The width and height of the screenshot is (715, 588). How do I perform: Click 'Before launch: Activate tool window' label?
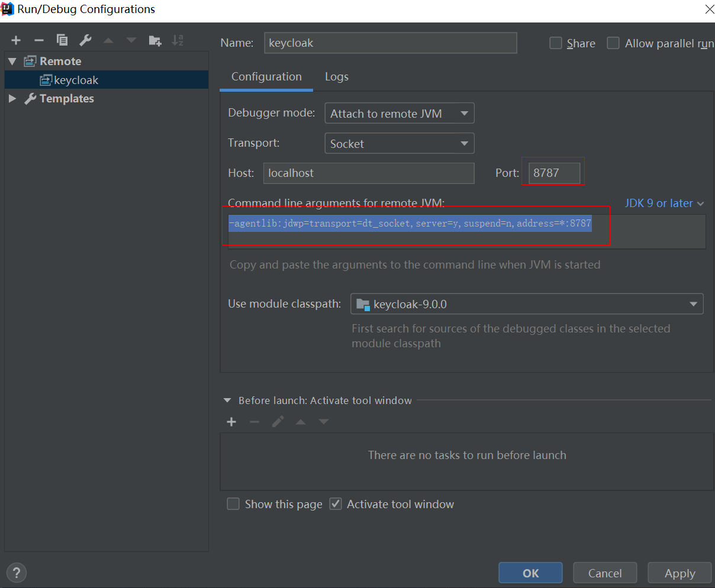(325, 400)
